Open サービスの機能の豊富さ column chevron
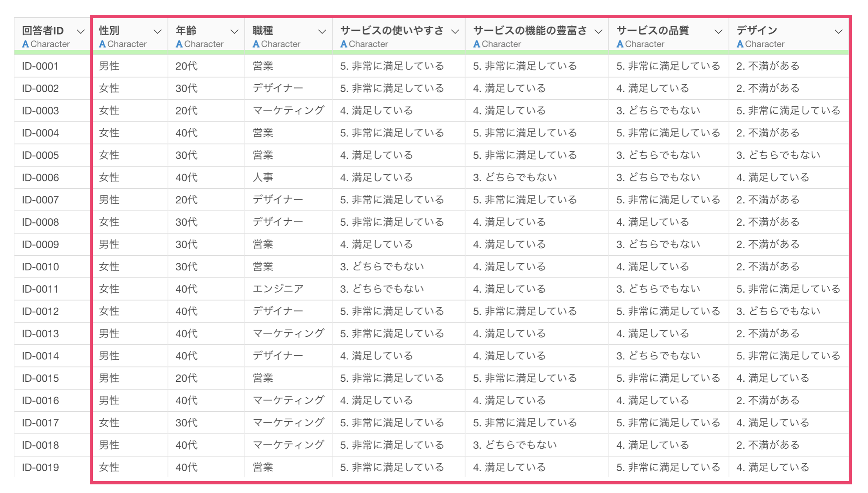The image size is (868, 493). 598,32
